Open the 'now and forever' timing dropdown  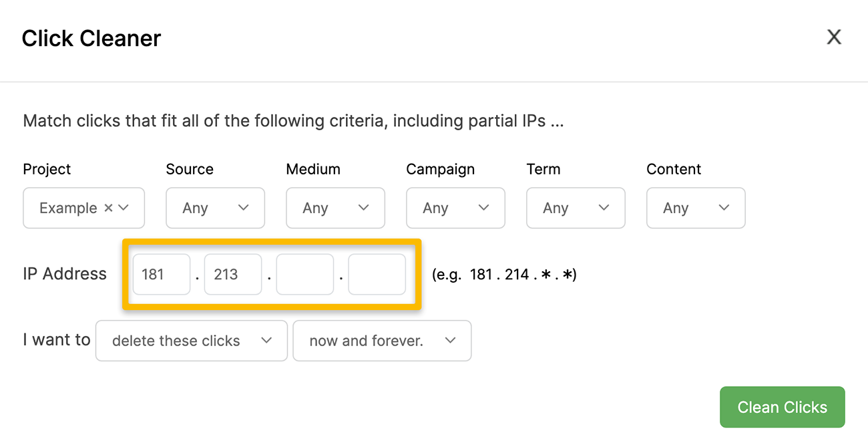382,341
